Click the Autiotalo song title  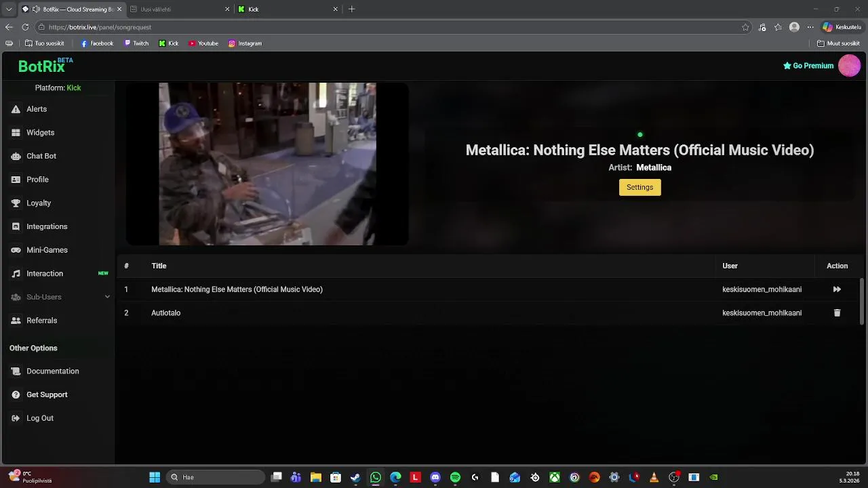(x=165, y=313)
